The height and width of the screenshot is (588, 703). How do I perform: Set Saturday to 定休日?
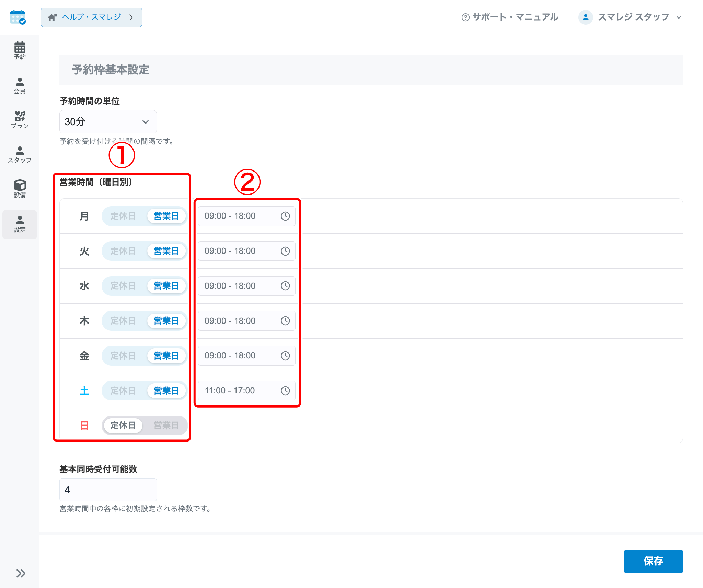123,391
